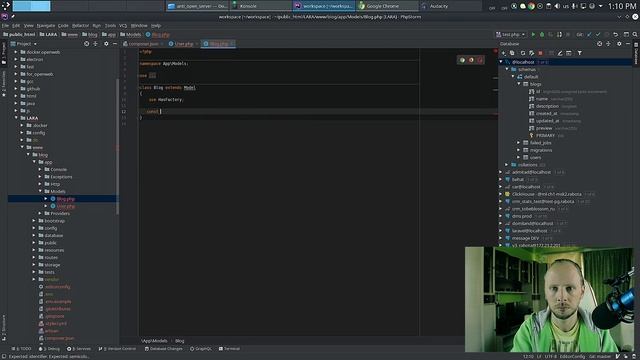Duplicate data source icon in Database toolbar
The height and width of the screenshot is (360, 640).
(x=512, y=53)
